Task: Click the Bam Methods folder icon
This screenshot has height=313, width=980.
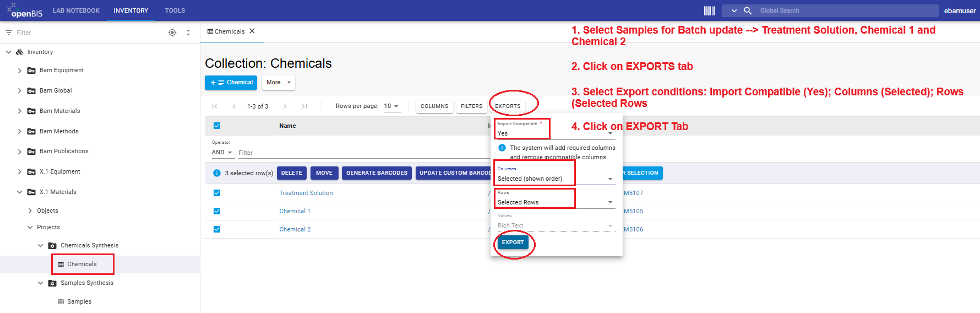Action: pyautogui.click(x=31, y=132)
